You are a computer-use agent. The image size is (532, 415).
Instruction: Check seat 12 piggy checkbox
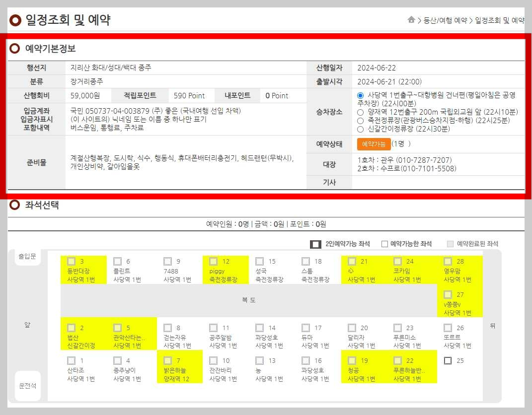pos(214,261)
